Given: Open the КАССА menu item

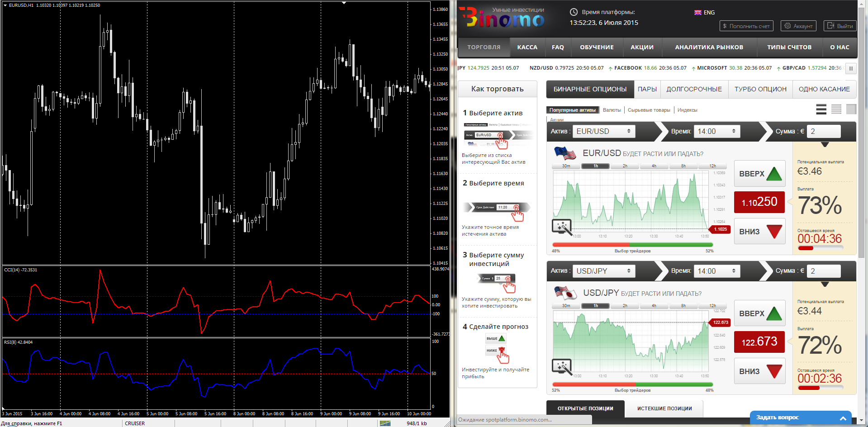Looking at the screenshot, I should click(x=527, y=47).
